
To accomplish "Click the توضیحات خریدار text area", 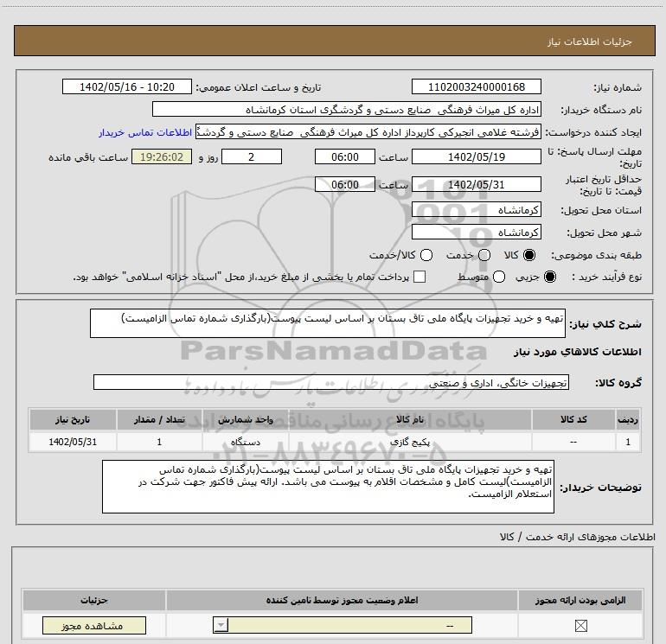I will tap(328, 487).
